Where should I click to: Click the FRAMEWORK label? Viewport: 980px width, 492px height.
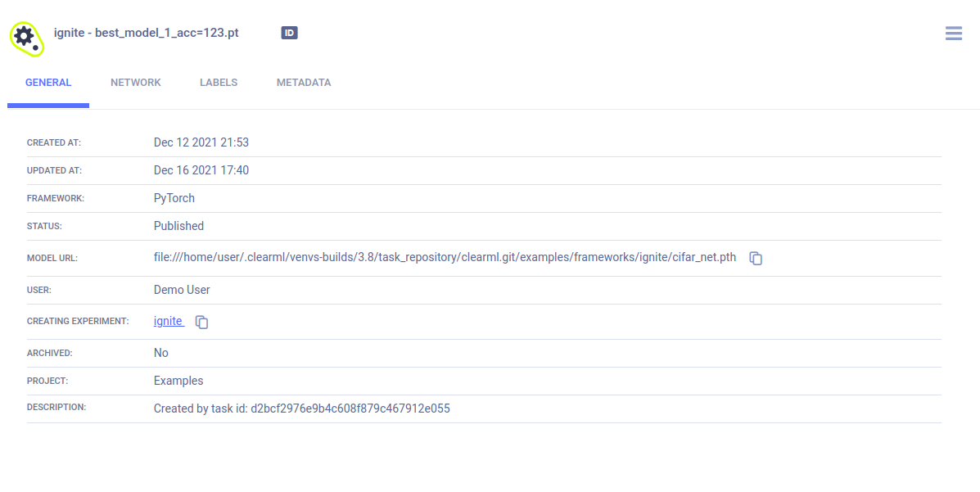[56, 198]
